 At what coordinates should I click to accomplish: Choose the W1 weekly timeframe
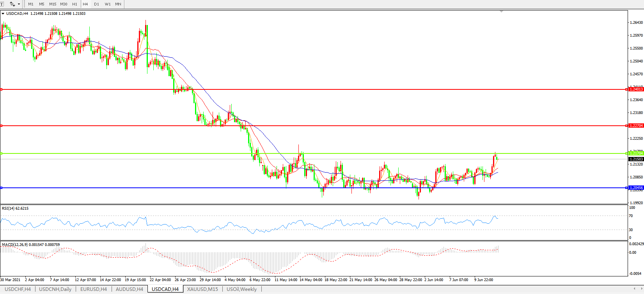[108, 4]
